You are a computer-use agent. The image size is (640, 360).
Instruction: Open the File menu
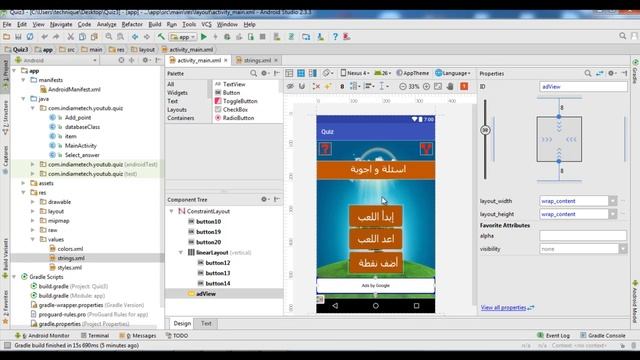pos(7,24)
